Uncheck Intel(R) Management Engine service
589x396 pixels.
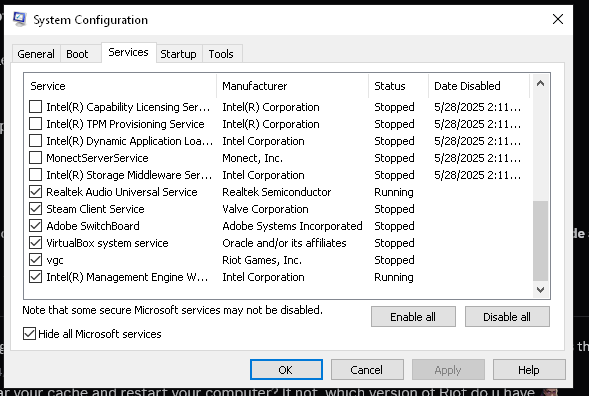coord(36,277)
